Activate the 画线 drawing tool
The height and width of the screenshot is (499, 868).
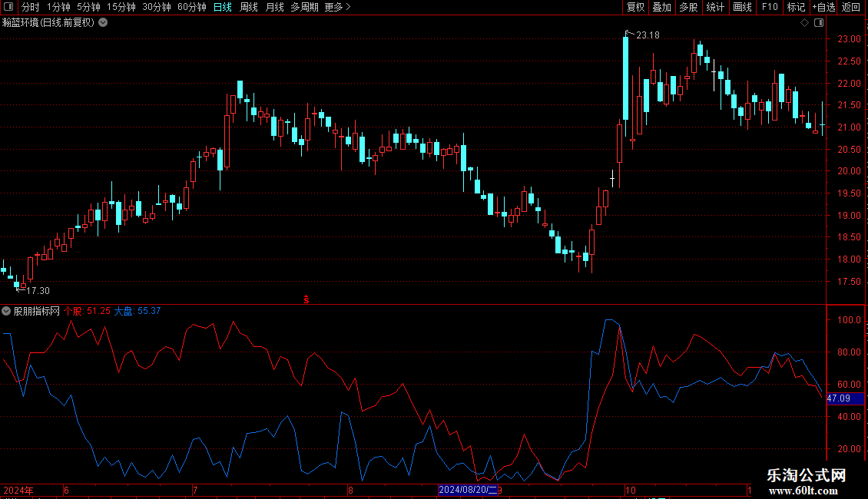[742, 7]
